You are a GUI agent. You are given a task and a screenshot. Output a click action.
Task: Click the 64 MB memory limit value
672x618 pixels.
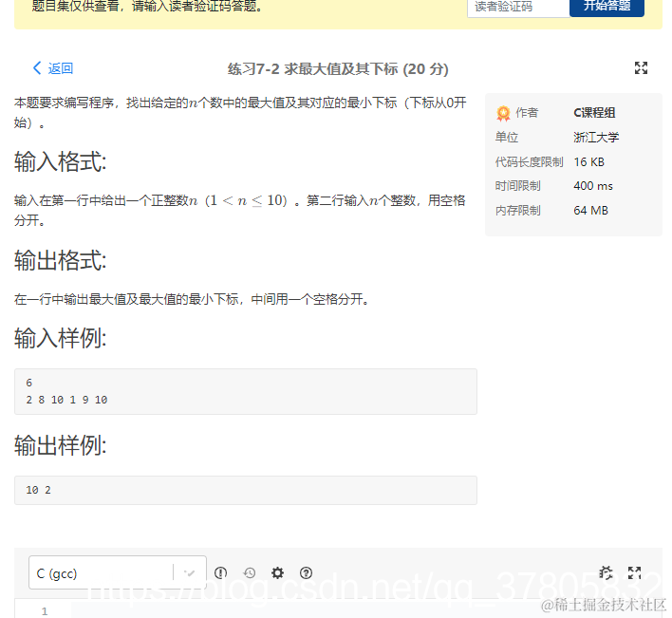(590, 211)
